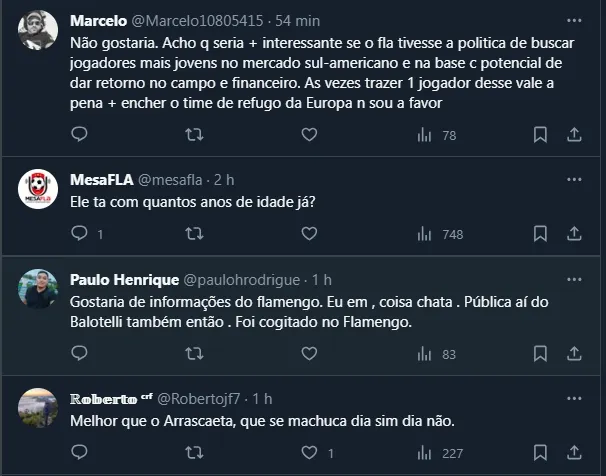Bookmark Marcelo's tweet
The height and width of the screenshot is (476, 606).
click(540, 134)
